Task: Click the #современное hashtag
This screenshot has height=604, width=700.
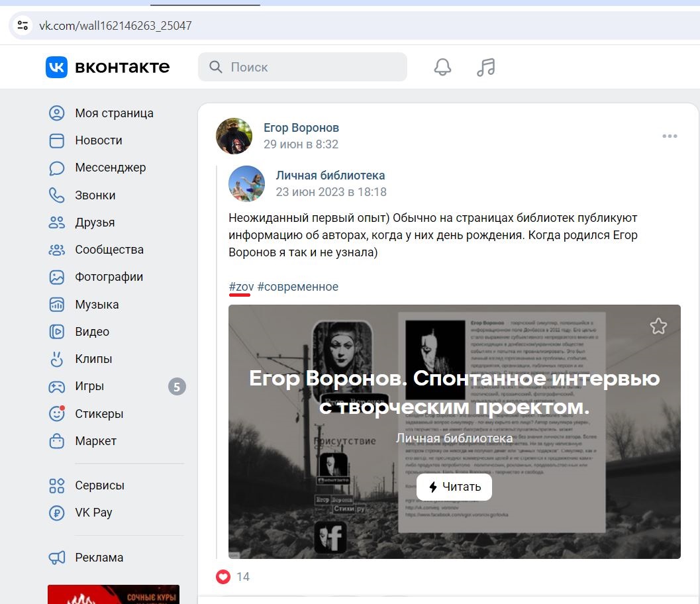Action: click(x=298, y=287)
